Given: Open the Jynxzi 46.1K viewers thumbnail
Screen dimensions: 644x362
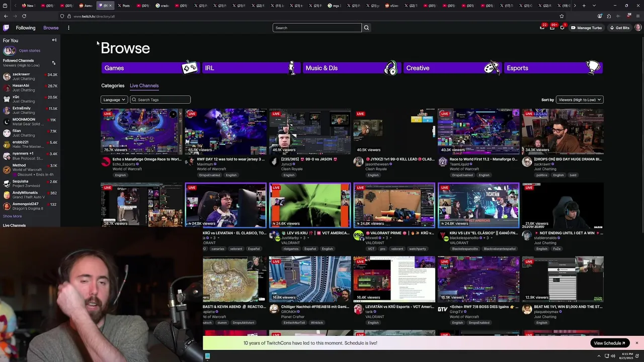Looking at the screenshot, I should tap(310, 131).
